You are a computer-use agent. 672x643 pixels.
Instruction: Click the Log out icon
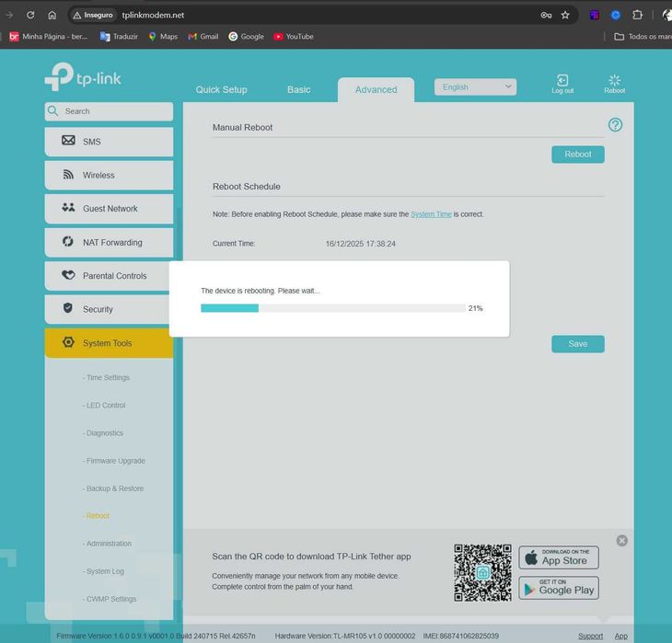click(562, 80)
